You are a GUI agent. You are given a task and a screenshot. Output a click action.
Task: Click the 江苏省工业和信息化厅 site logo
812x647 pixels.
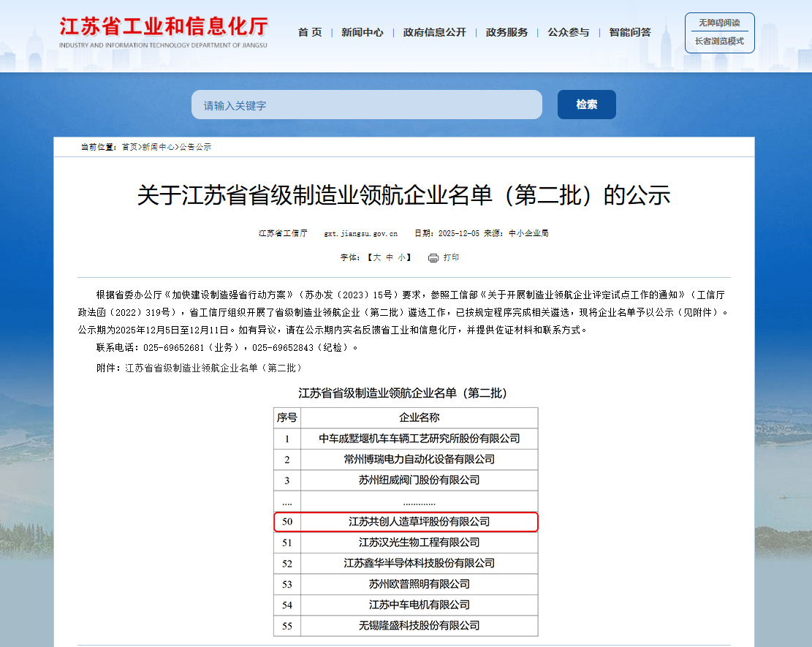[164, 32]
